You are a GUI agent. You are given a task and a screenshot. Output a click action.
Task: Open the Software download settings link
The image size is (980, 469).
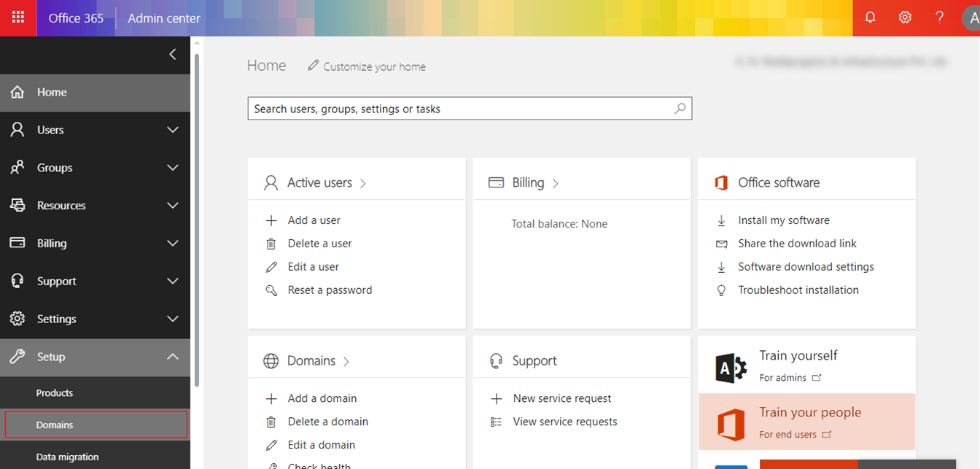(x=806, y=267)
